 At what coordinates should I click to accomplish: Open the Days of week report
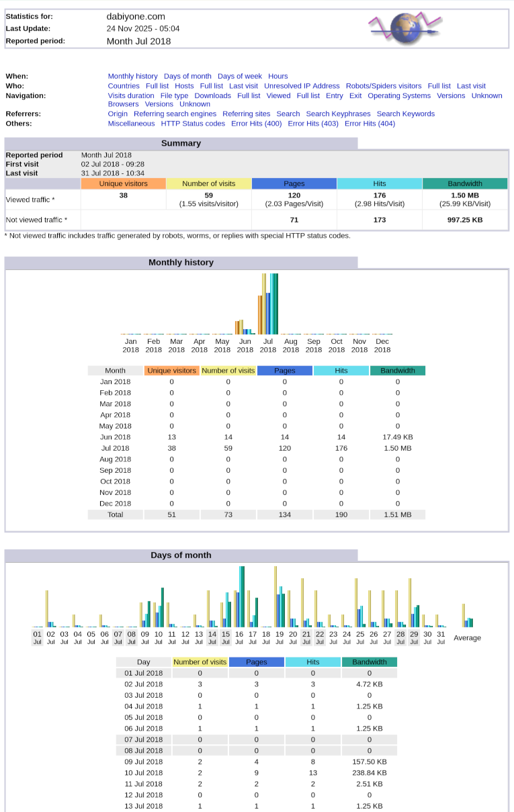[239, 77]
